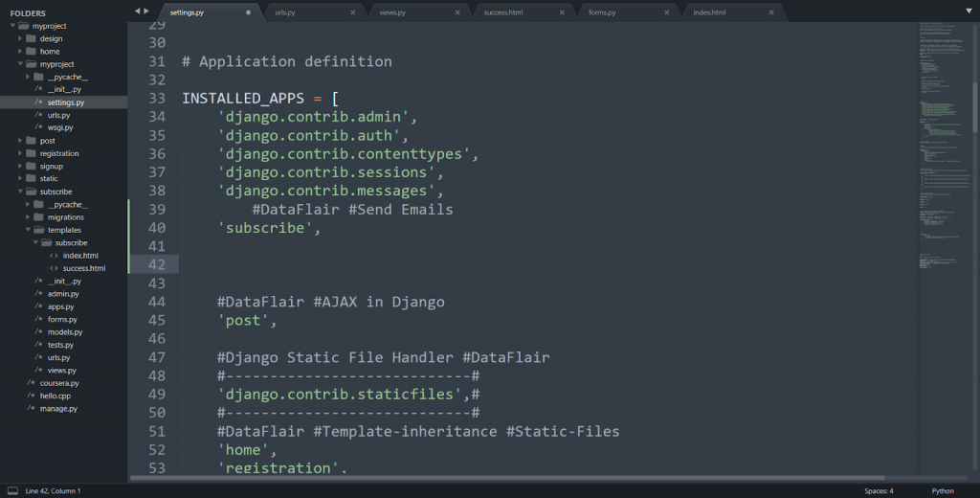Place cursor on 'subscribe' line 40
The height and width of the screenshot is (498, 980).
point(269,228)
